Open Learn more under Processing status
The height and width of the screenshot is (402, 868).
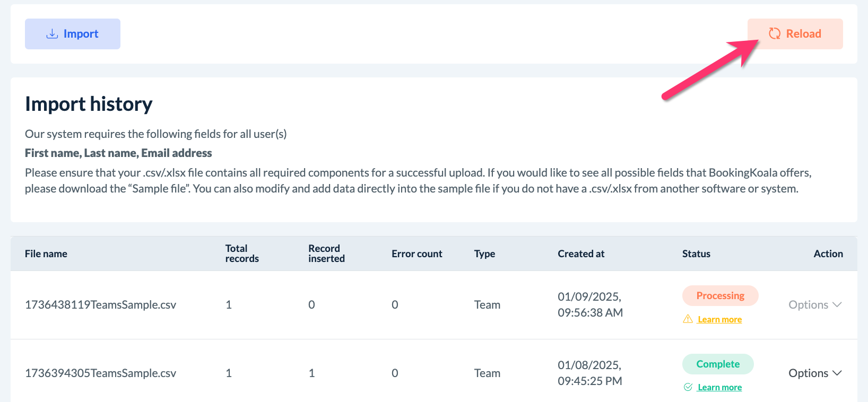[719, 319]
